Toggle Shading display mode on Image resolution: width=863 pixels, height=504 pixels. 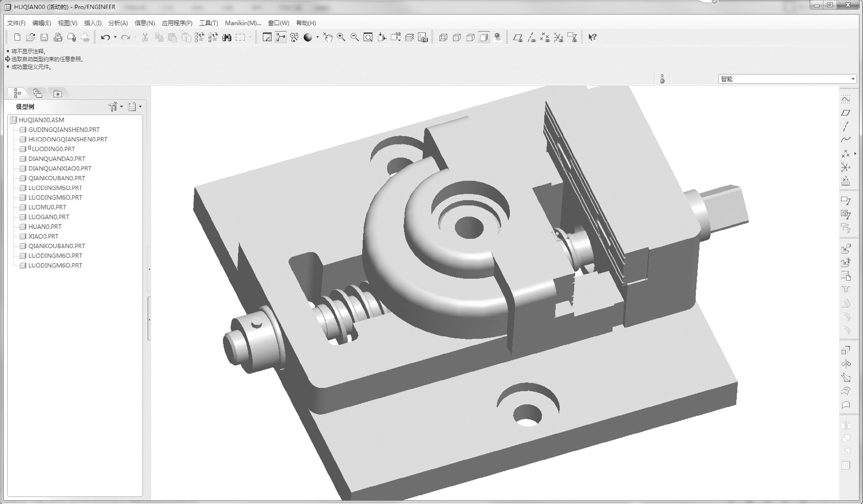484,37
